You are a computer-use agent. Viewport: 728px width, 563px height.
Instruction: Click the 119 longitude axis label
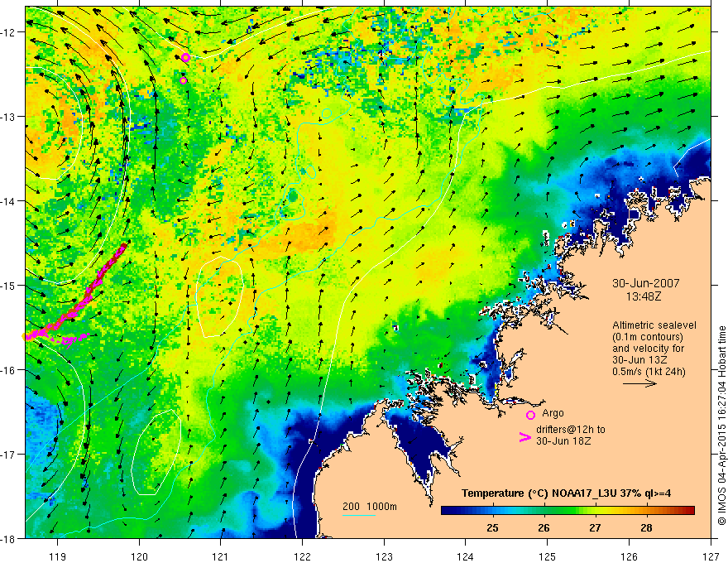coord(58,556)
